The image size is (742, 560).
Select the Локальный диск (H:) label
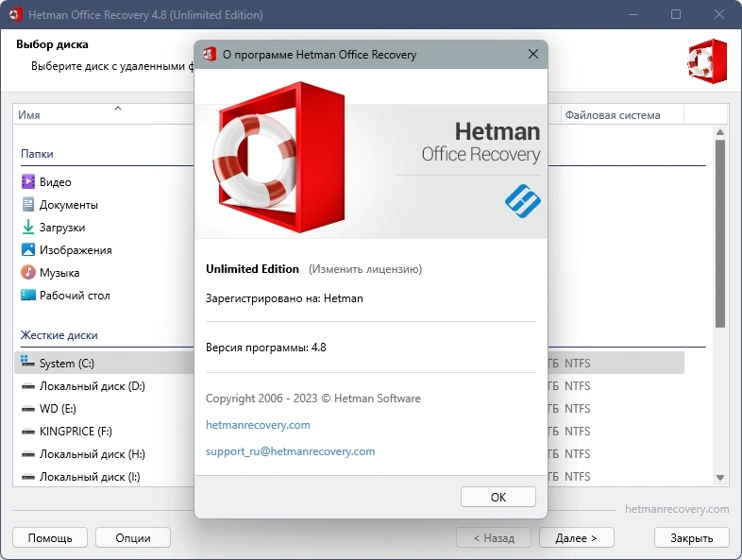[93, 454]
